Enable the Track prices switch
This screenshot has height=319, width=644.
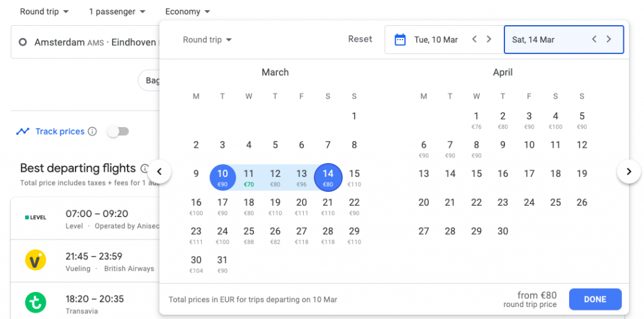(118, 132)
